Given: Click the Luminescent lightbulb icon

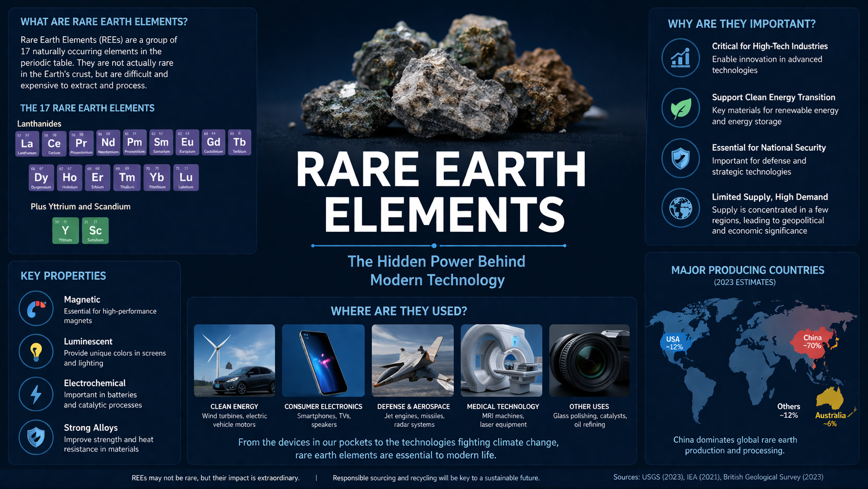Looking at the screenshot, I should [36, 351].
